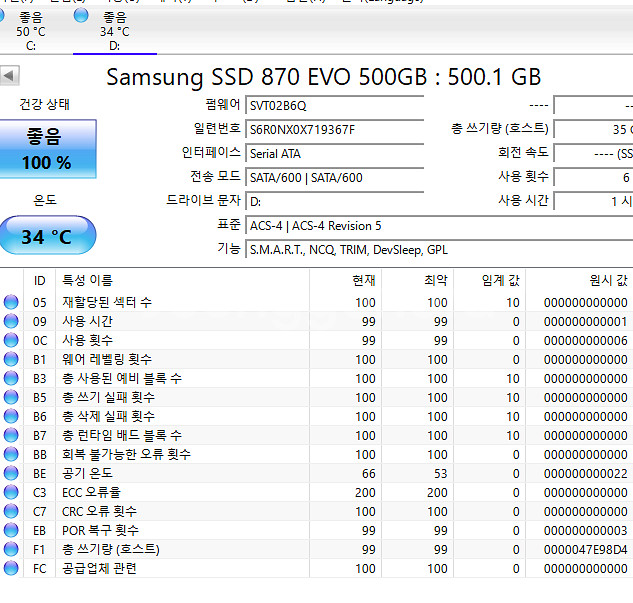
Task: Click status orb for B3 row
Action: pyautogui.click(x=11, y=378)
